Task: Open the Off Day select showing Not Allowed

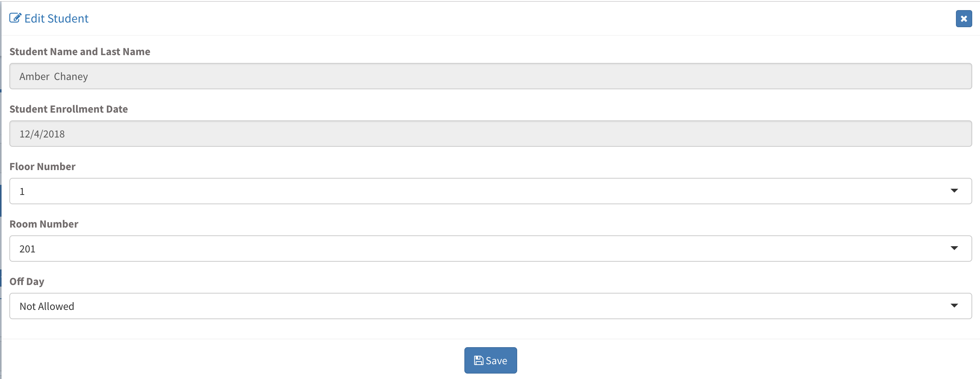Action: (x=490, y=306)
